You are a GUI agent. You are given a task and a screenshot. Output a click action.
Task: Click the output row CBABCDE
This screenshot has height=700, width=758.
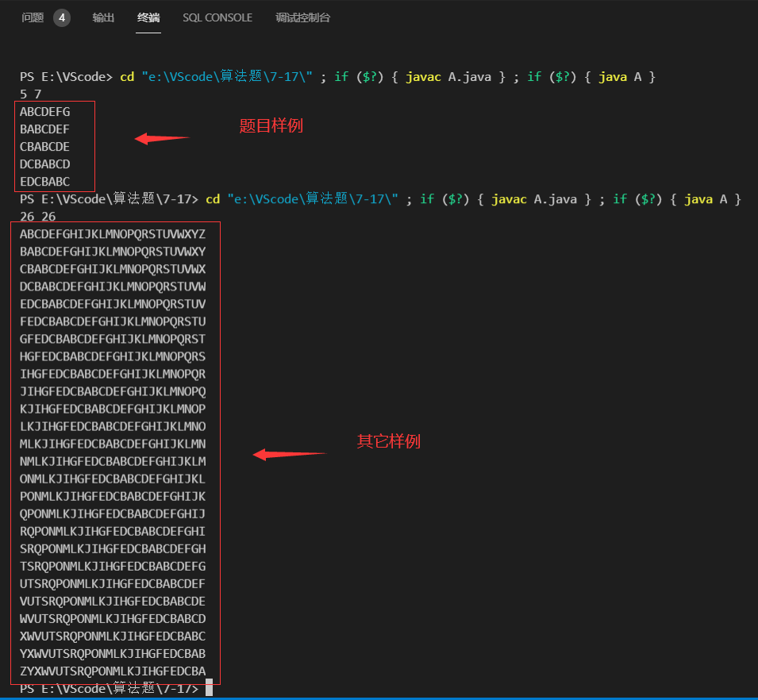(45, 147)
